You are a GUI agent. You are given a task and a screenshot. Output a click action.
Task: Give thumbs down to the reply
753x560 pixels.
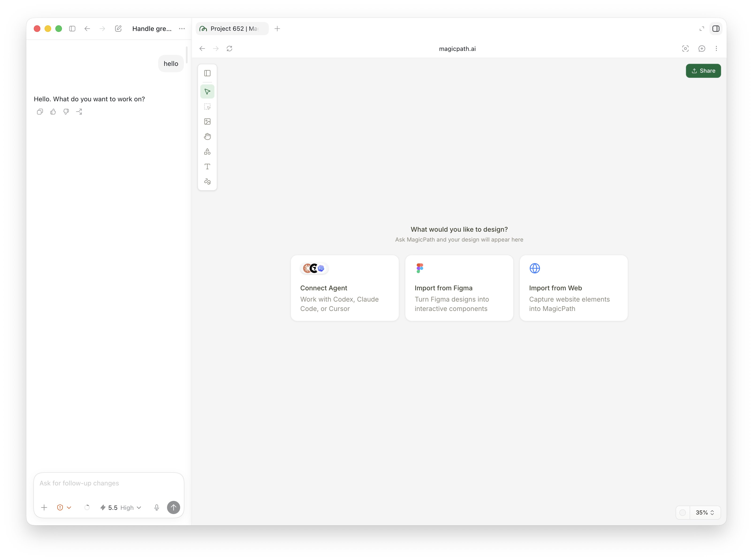[66, 112]
